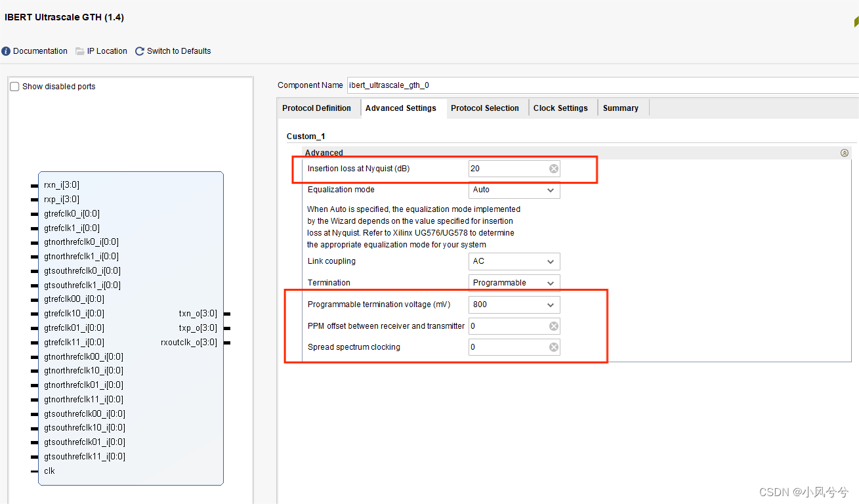The image size is (859, 504).
Task: Click the Equalization mode label
Action: pyautogui.click(x=341, y=190)
